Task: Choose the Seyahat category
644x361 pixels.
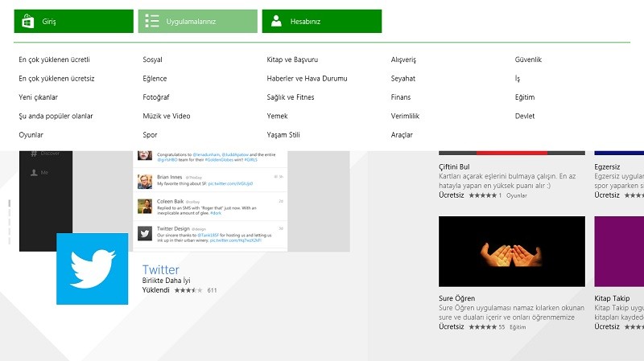Action: tap(403, 78)
